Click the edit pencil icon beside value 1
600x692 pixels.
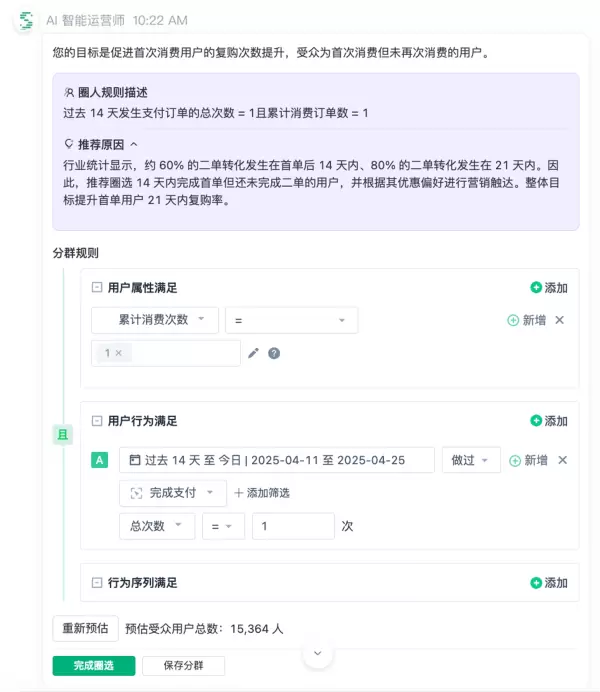click(x=254, y=353)
